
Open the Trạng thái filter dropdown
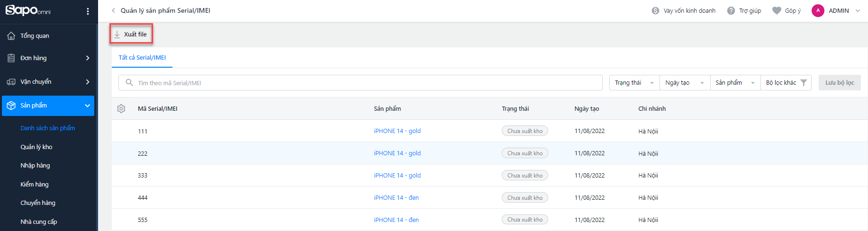[x=634, y=83]
